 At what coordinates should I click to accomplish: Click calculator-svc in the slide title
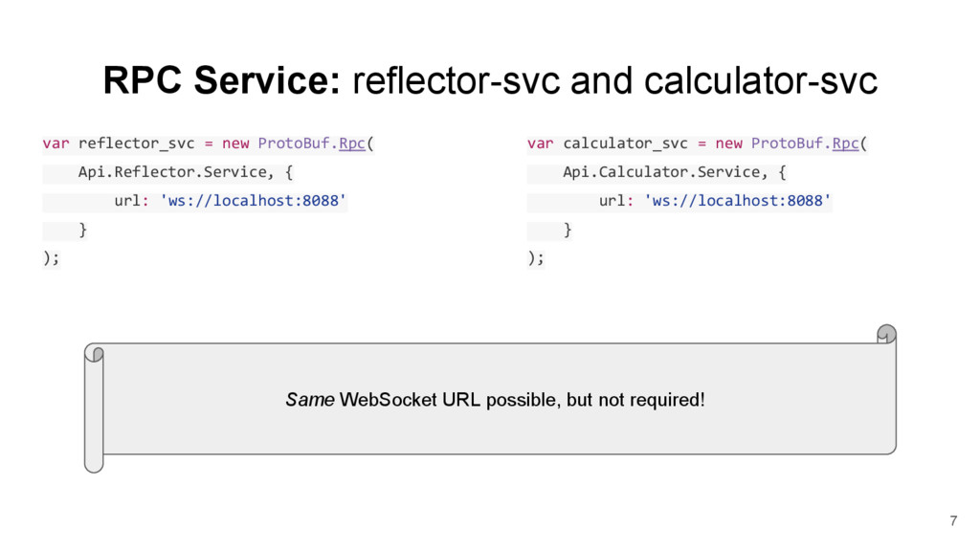tap(761, 80)
